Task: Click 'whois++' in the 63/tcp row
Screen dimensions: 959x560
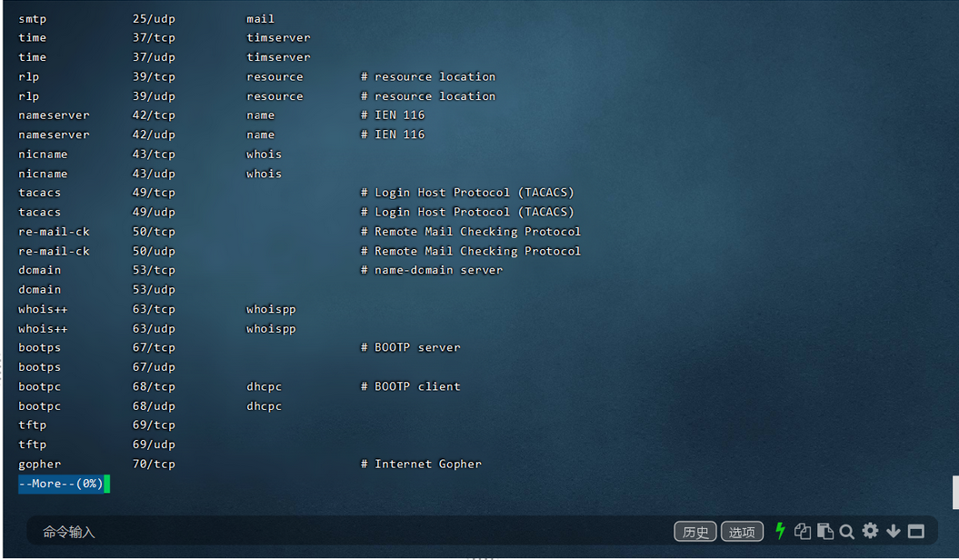Action: point(43,309)
